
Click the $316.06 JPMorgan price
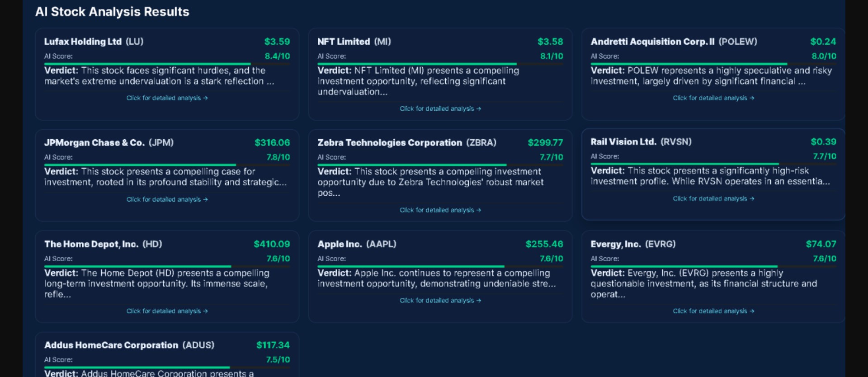tap(272, 143)
